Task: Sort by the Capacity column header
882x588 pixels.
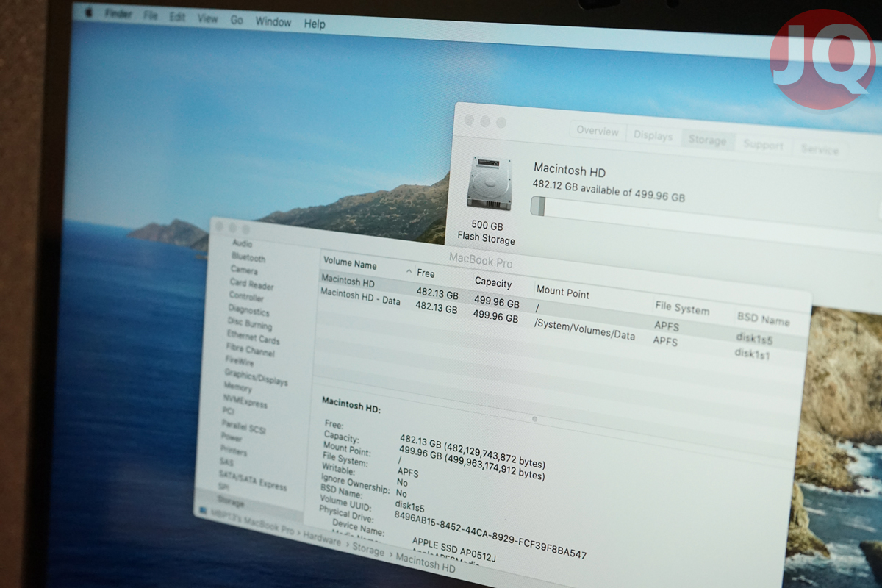Action: pyautogui.click(x=493, y=282)
